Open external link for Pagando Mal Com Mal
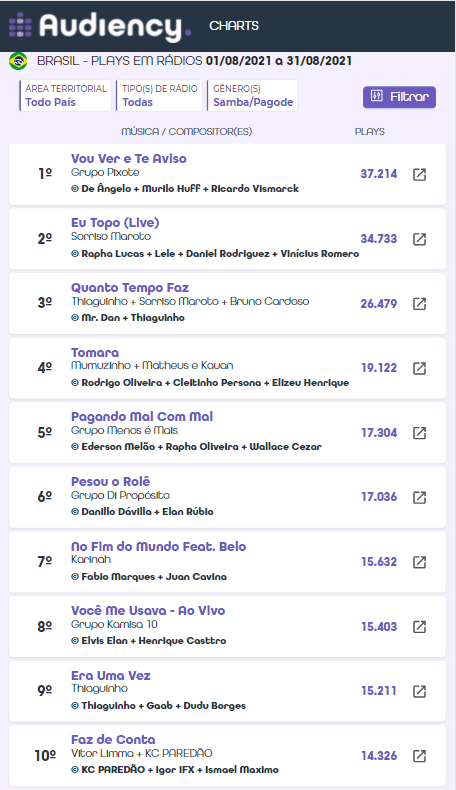 (x=419, y=433)
